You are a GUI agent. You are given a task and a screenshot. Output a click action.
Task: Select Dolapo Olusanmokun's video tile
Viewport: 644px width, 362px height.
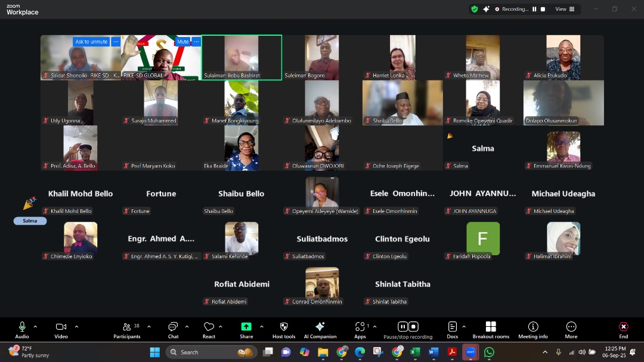tap(563, 103)
